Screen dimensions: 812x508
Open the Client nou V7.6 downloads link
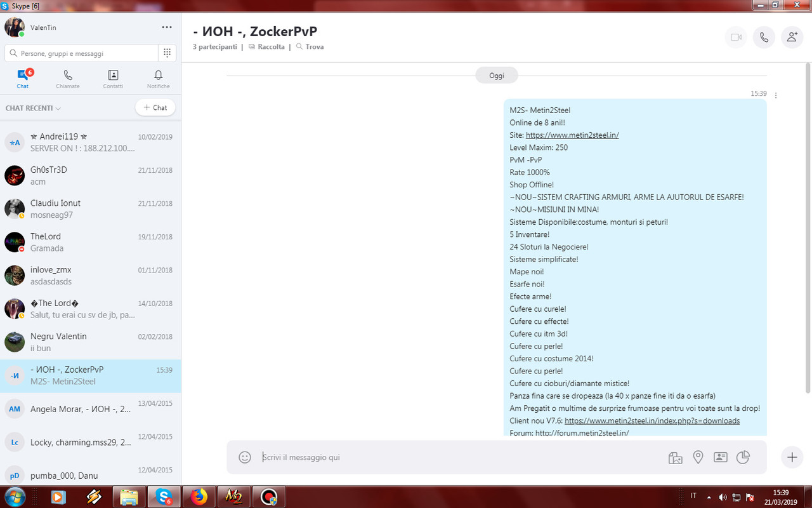652,420
